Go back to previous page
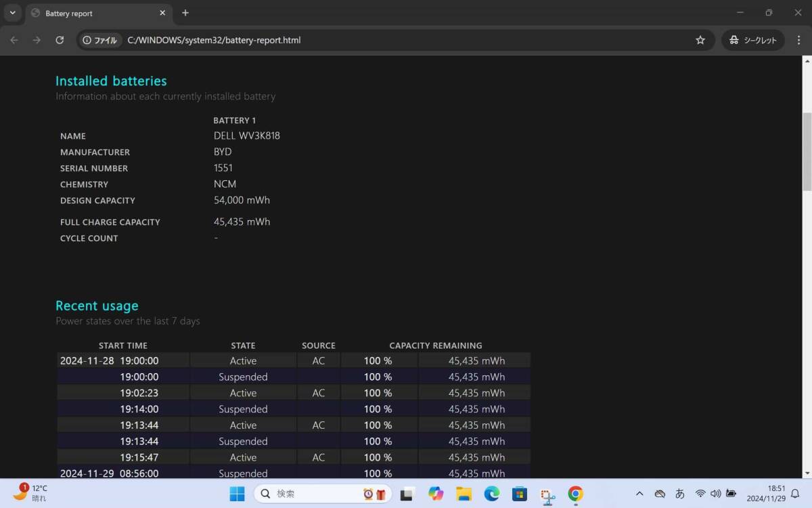Screen dimensions: 812x508 click(x=14, y=40)
